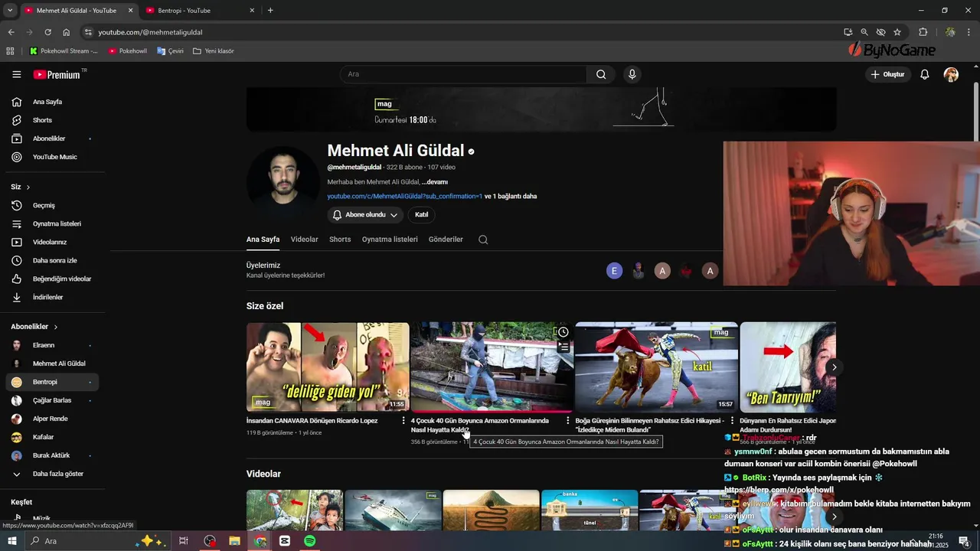Open Elraenn subscription channel
Image resolution: width=980 pixels, height=551 pixels.
[x=52, y=345]
